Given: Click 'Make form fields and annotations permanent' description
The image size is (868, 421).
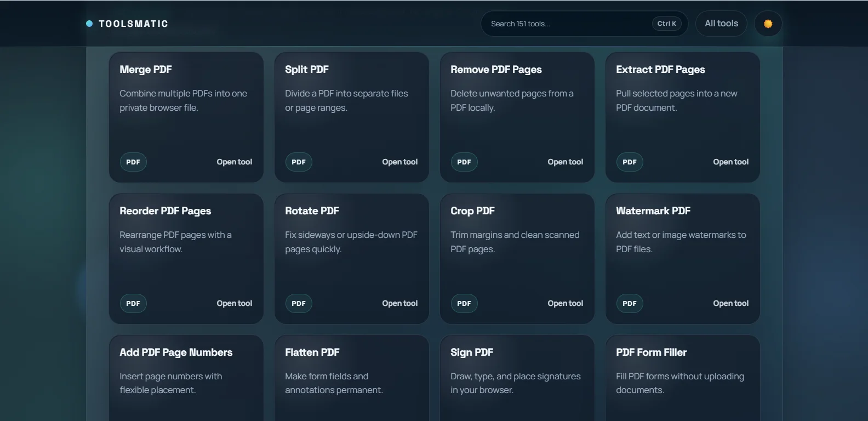Looking at the screenshot, I should click(334, 383).
